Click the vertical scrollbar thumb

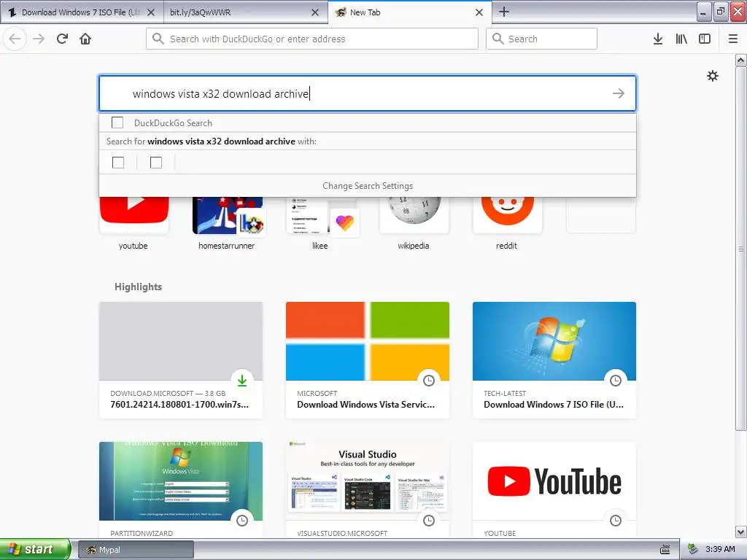[740, 249]
